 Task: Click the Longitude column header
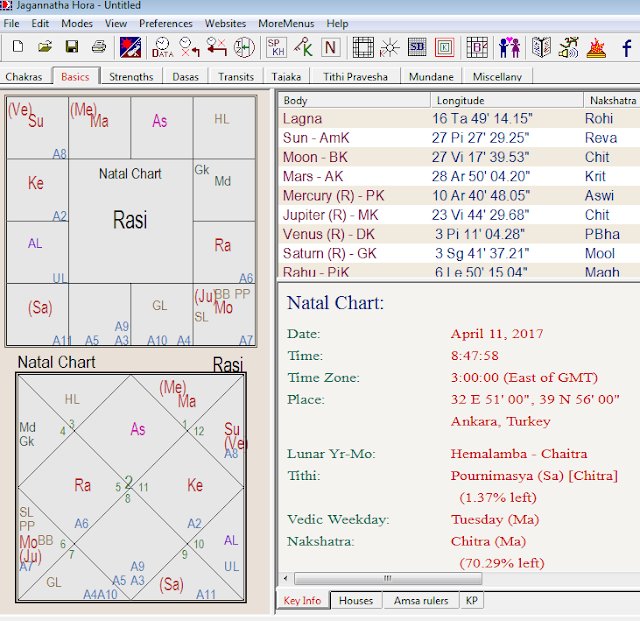coord(507,100)
